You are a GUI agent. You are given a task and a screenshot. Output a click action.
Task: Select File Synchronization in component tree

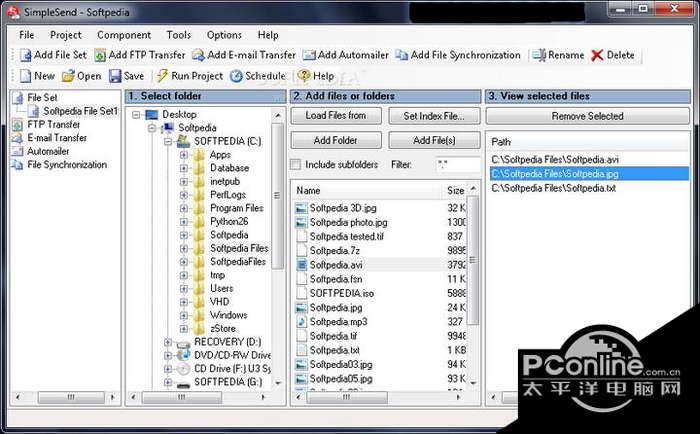[67, 164]
